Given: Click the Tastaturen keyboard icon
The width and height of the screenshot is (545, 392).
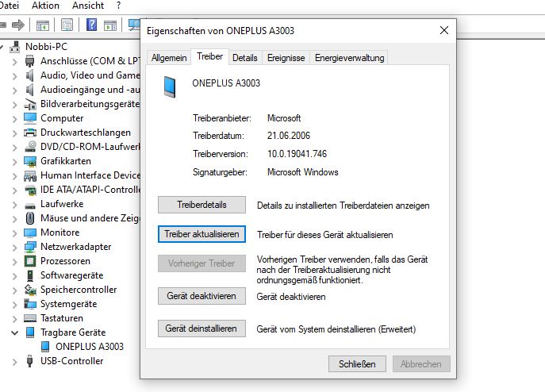Looking at the screenshot, I should coord(30,318).
